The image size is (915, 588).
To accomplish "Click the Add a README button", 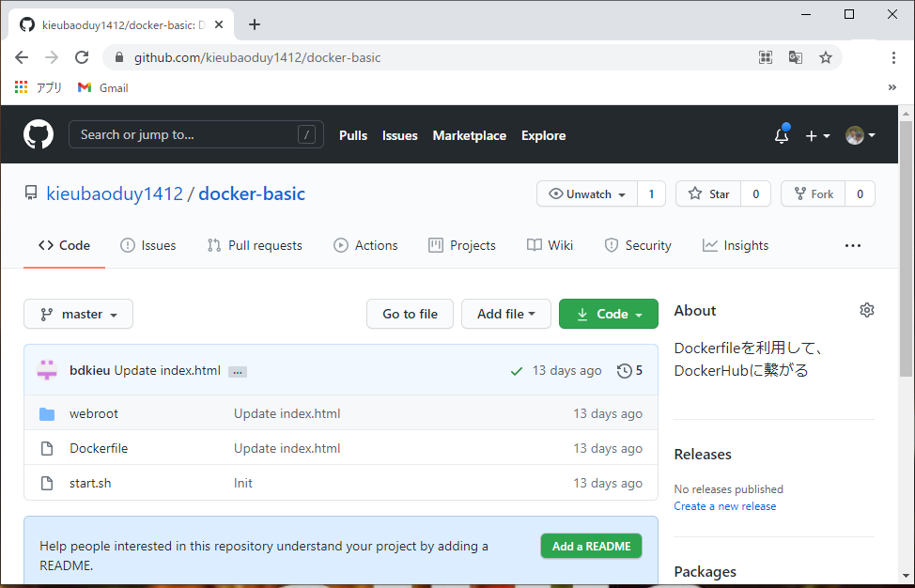I will pyautogui.click(x=591, y=546).
